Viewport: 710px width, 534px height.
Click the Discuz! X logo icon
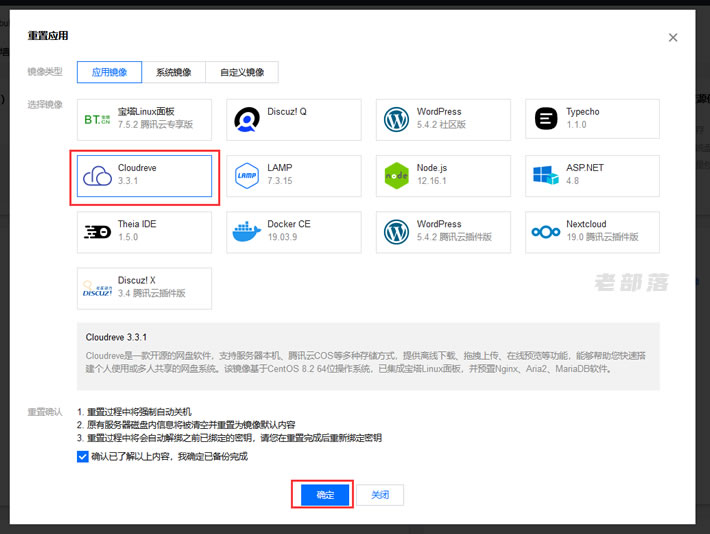point(97,288)
